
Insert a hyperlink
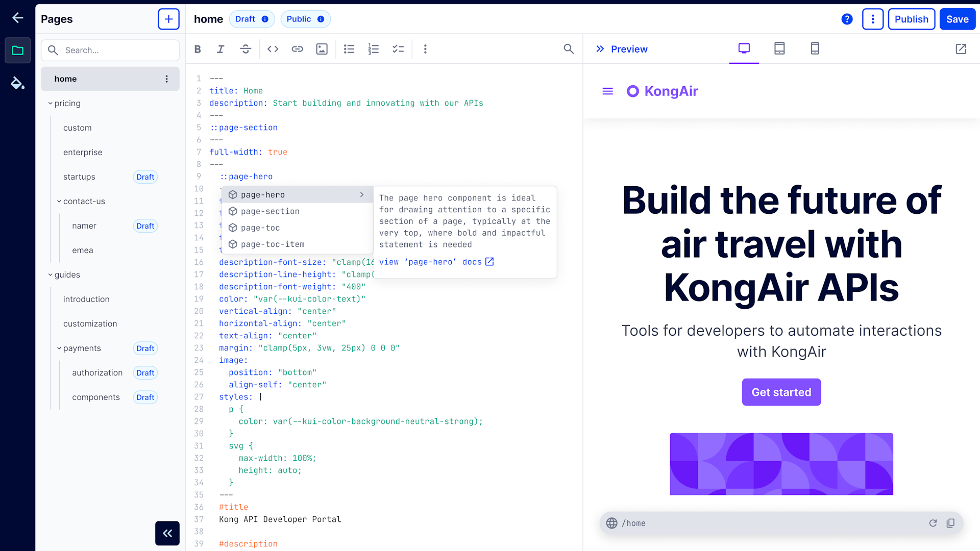(x=297, y=49)
